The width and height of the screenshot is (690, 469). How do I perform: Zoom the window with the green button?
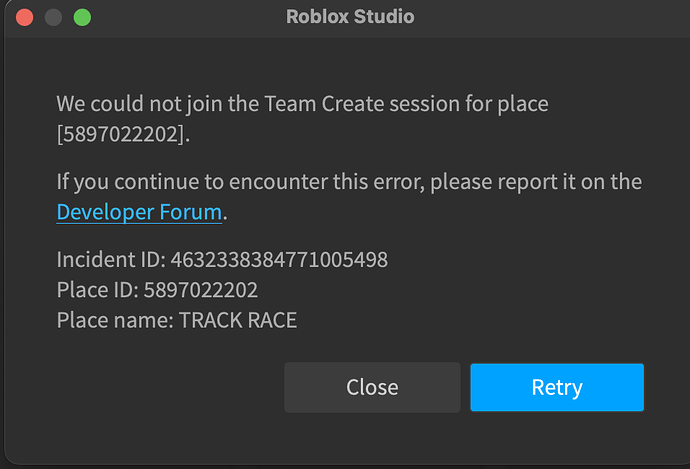[x=82, y=18]
